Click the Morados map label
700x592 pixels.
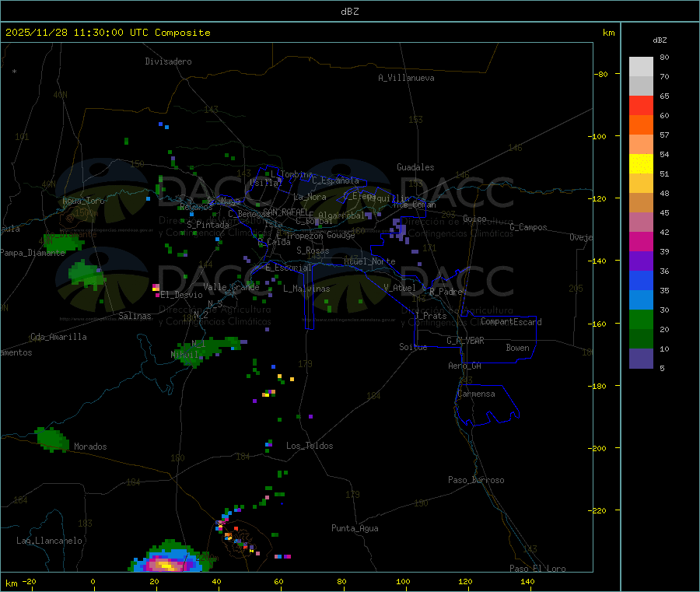click(x=90, y=447)
